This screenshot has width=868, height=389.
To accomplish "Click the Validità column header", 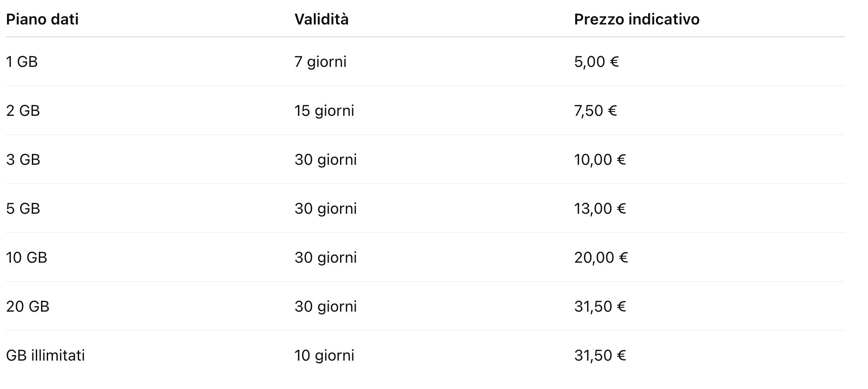I will coord(321,19).
